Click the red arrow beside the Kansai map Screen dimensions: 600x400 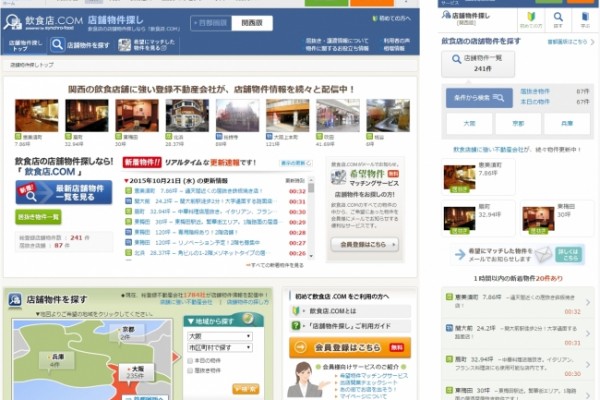176,357
